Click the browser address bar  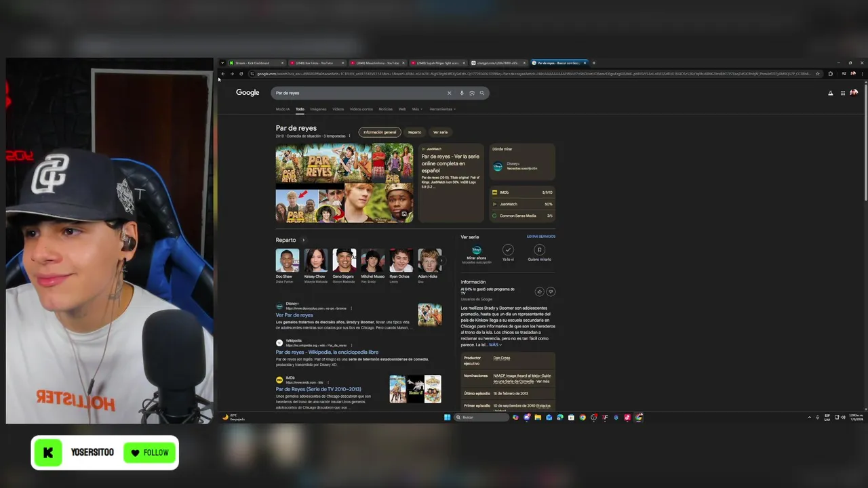coord(533,74)
